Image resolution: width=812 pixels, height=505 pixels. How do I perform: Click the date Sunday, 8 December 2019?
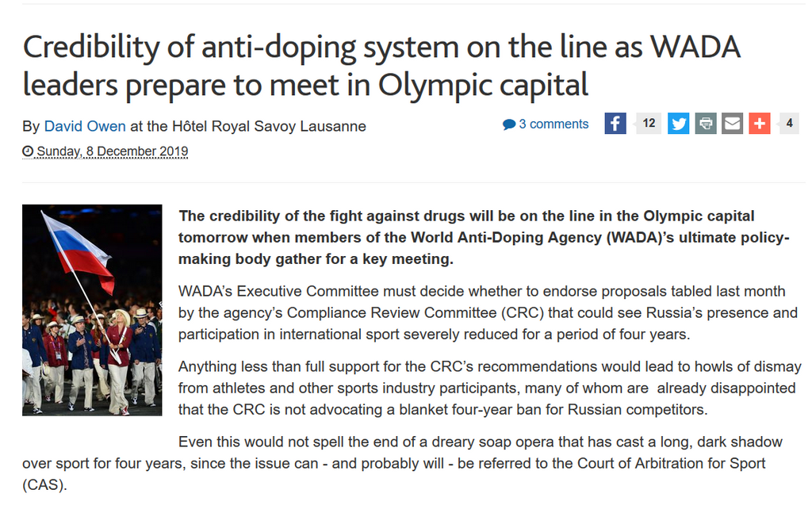(x=113, y=151)
